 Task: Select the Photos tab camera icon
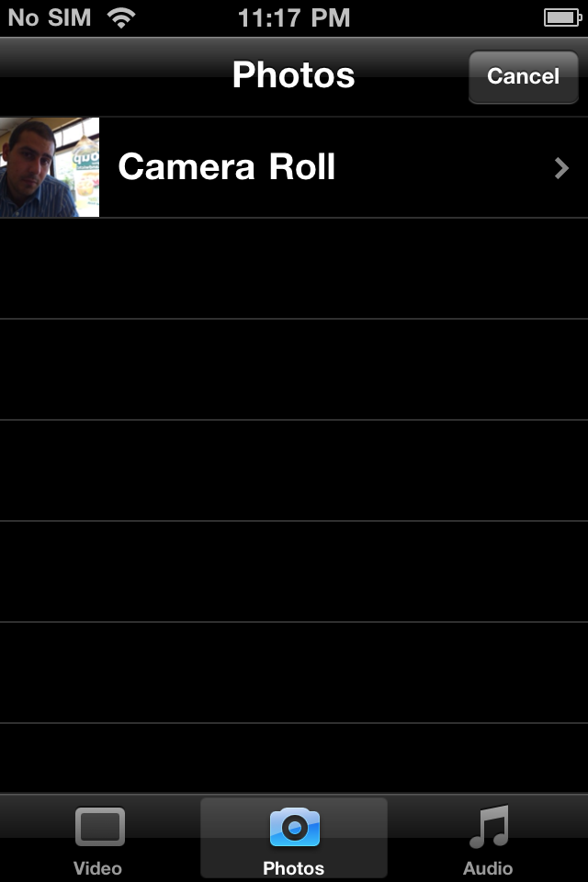click(x=294, y=828)
